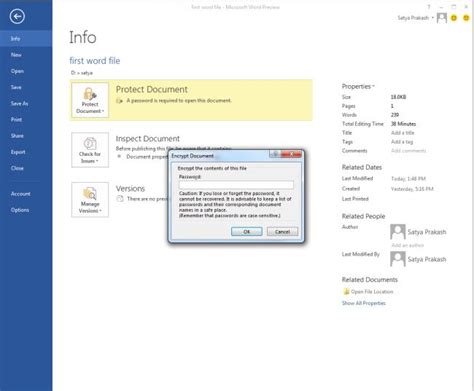
Task: Open the Info tab in sidebar
Action: pyautogui.click(x=26, y=39)
